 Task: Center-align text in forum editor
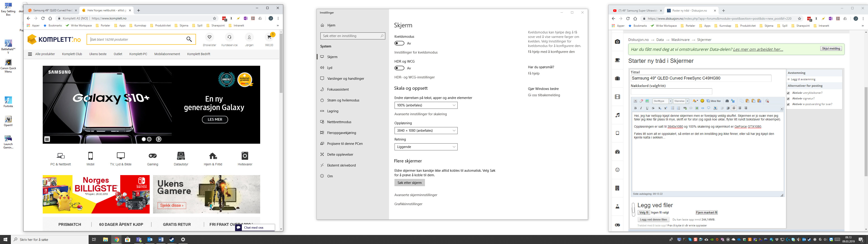coord(740,108)
